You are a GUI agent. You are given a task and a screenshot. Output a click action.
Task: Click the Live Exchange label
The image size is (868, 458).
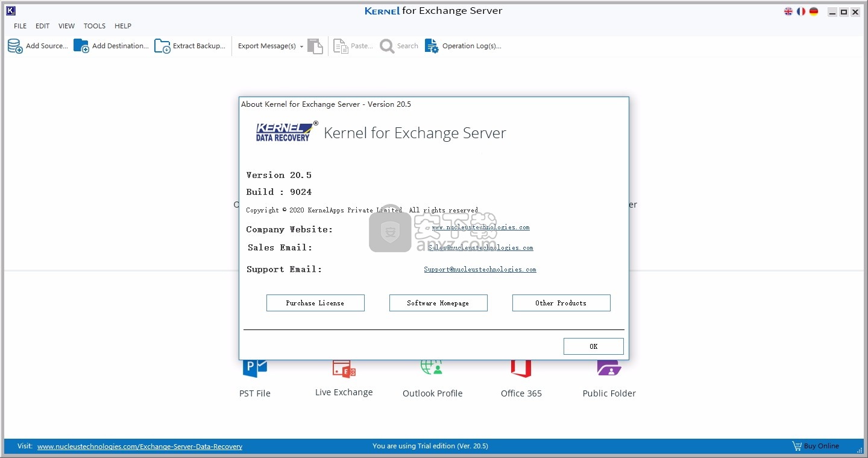344,392
